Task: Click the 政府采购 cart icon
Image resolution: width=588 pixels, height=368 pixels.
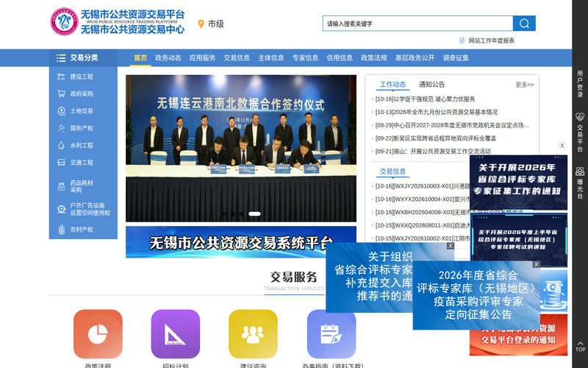Action: (x=61, y=94)
